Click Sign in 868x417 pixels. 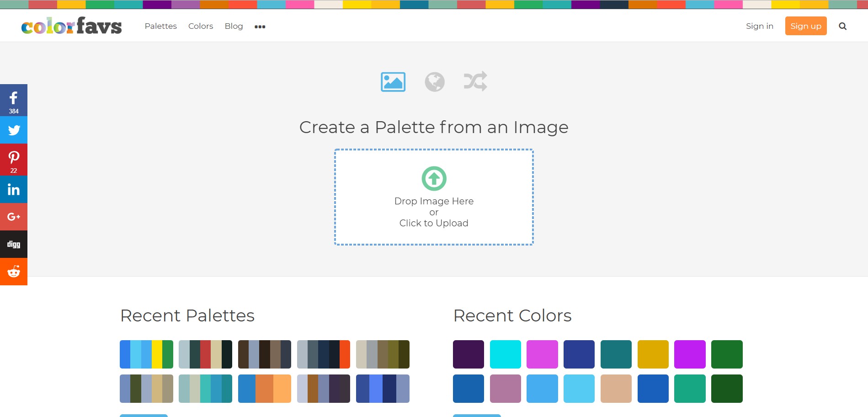[759, 26]
